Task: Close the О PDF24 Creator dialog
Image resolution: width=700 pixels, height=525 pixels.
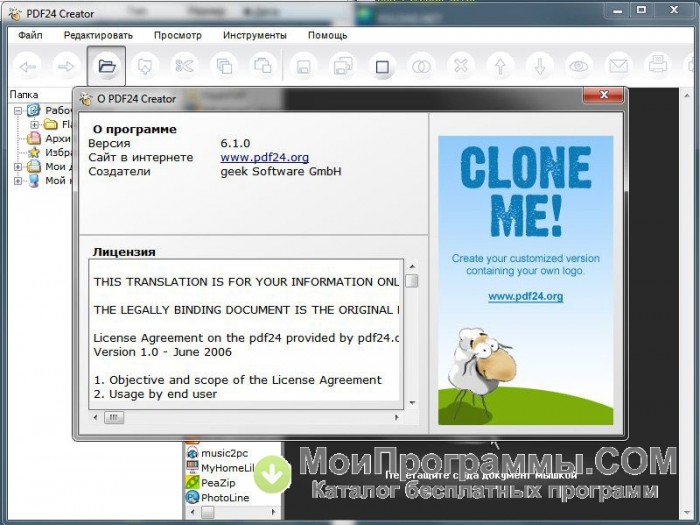Action: (604, 95)
